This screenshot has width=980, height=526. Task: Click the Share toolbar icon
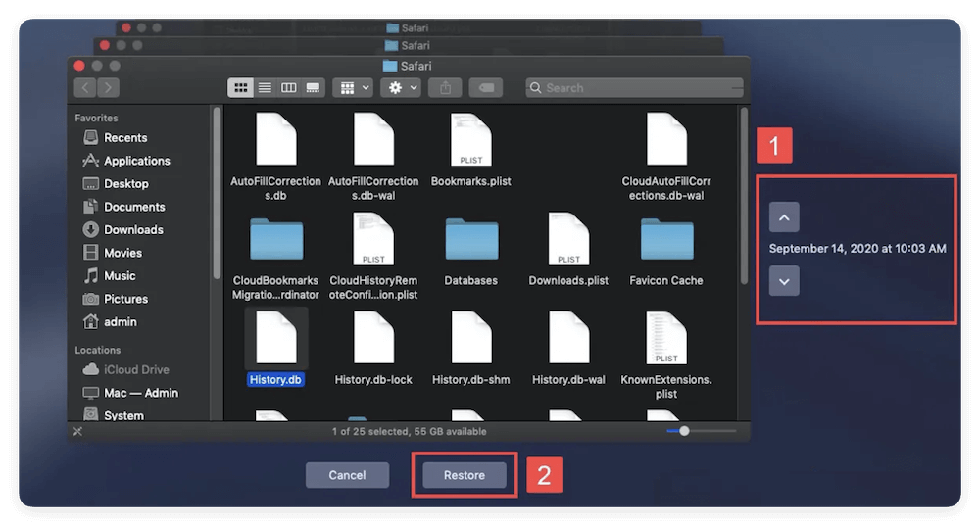point(445,88)
